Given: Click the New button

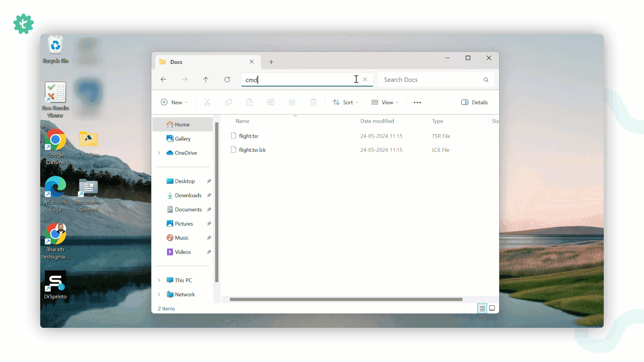Looking at the screenshot, I should 174,102.
